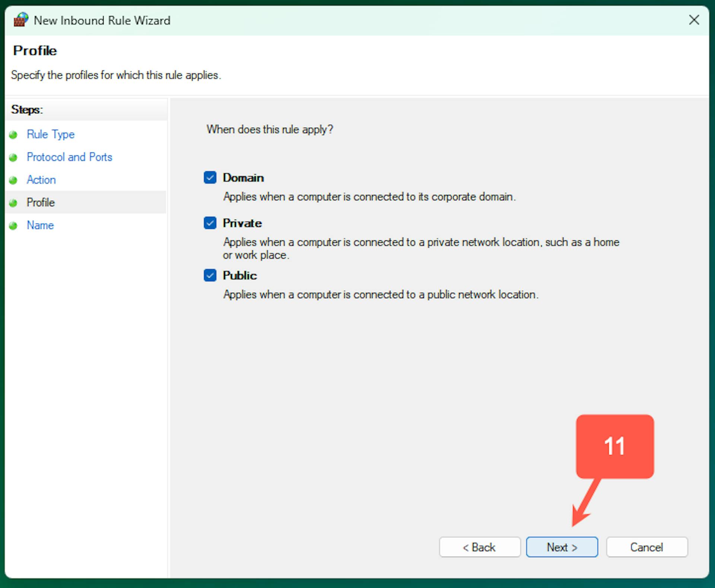Click the red number 11 callout
This screenshot has height=588, width=715.
tap(614, 446)
